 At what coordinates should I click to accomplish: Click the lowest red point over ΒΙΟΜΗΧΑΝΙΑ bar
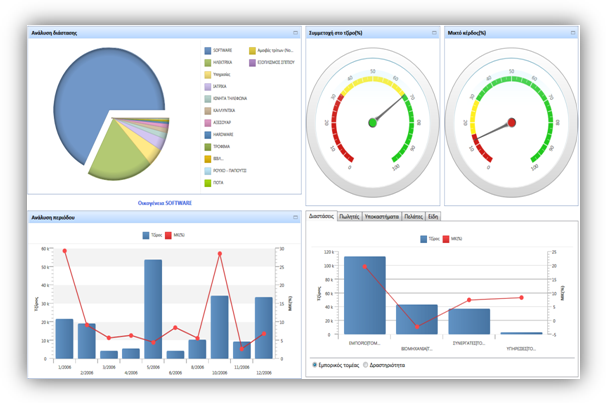[x=417, y=327]
